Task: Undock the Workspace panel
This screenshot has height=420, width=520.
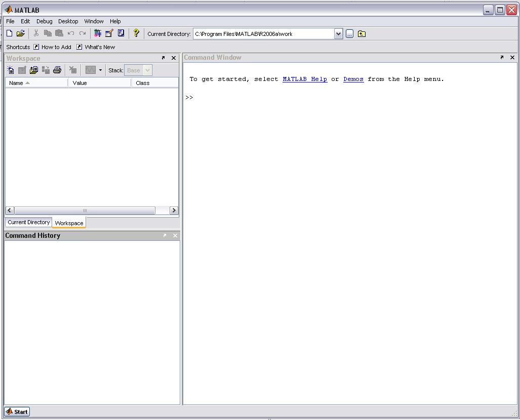Action: 163,58
